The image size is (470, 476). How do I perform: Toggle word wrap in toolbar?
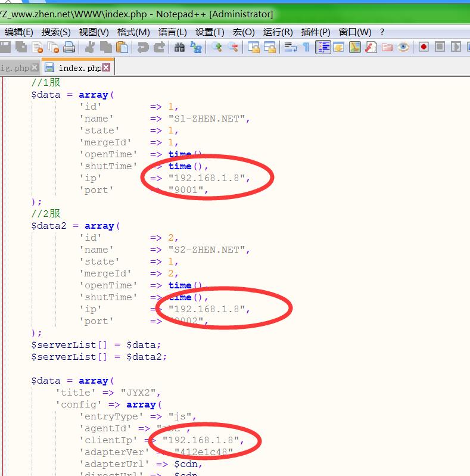coord(291,47)
